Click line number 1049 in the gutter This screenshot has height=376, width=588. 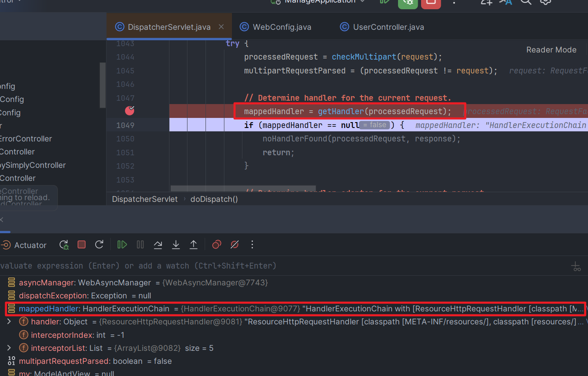point(125,125)
